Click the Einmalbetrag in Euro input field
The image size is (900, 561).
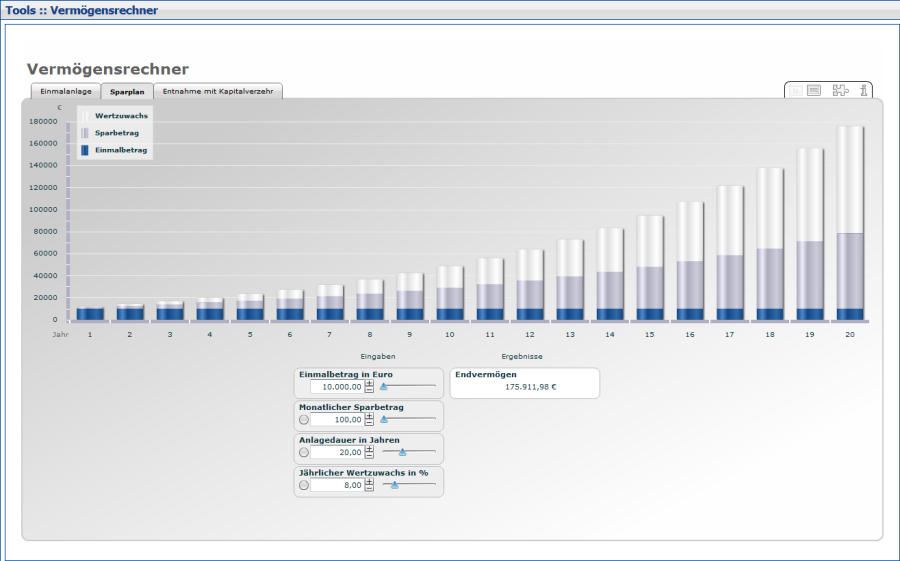tap(336, 387)
